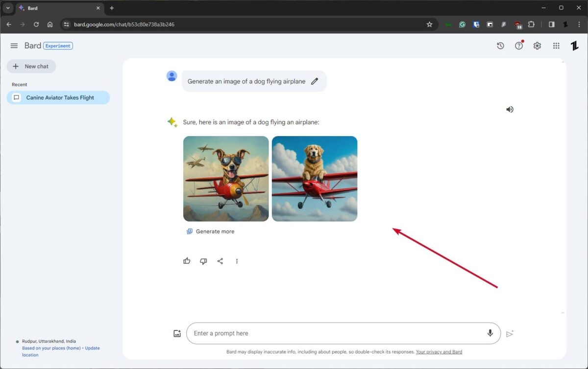Activate voice input with the microphone icon
The width and height of the screenshot is (588, 369).
click(x=490, y=333)
